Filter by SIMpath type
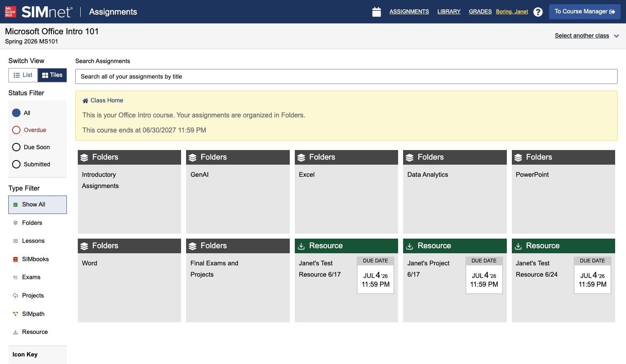Viewport: 626px width, 364px height. 38,314
